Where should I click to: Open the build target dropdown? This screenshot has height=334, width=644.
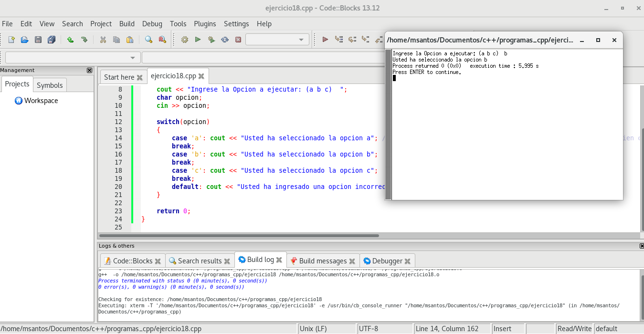pos(277,40)
